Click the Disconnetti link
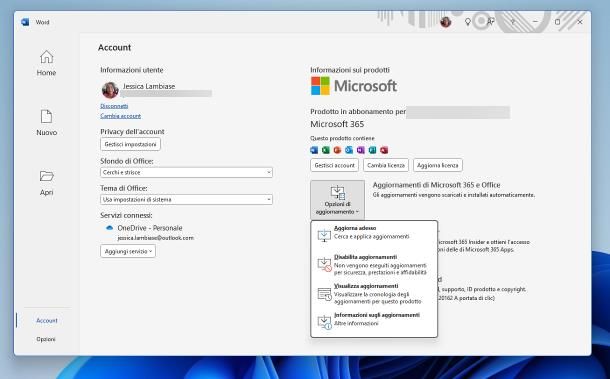Viewport: 610px width, 379px height. coord(114,106)
